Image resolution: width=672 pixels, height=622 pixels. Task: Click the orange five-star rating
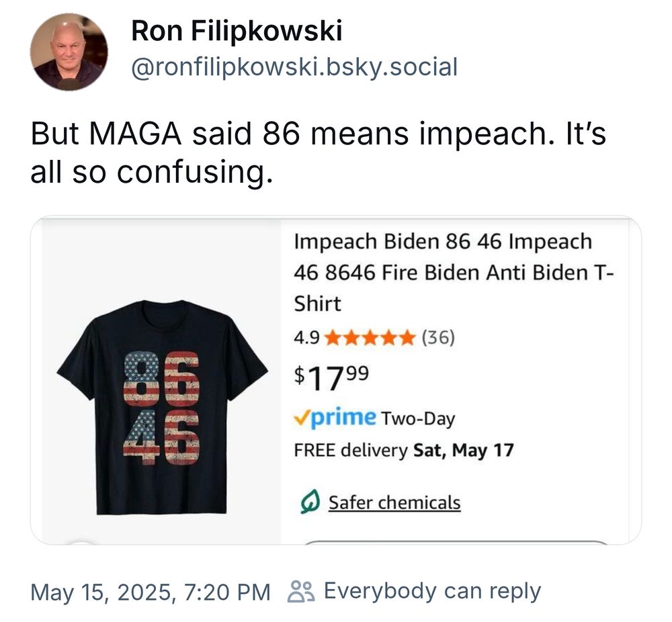point(370,338)
